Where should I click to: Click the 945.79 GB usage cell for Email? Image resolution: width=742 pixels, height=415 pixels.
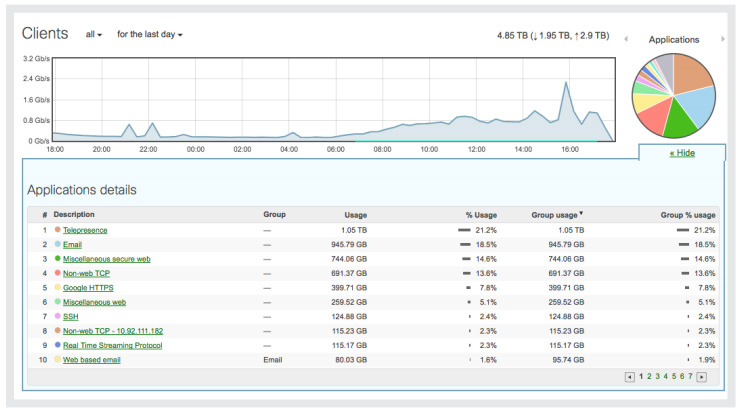349,245
